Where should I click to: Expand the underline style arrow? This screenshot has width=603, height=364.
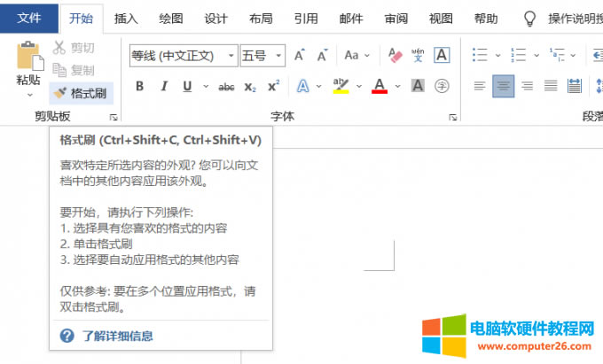[x=206, y=86]
